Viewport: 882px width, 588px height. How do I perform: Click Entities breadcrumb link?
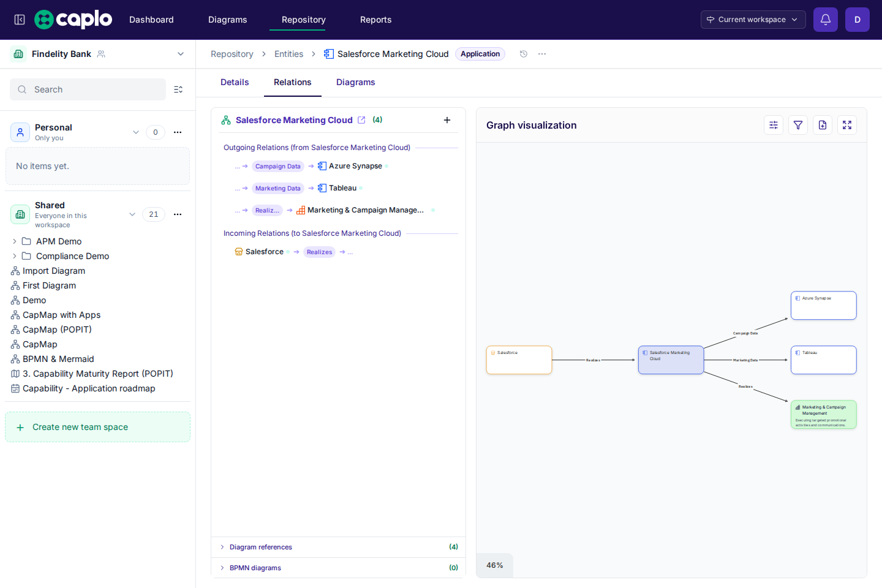[x=289, y=54]
